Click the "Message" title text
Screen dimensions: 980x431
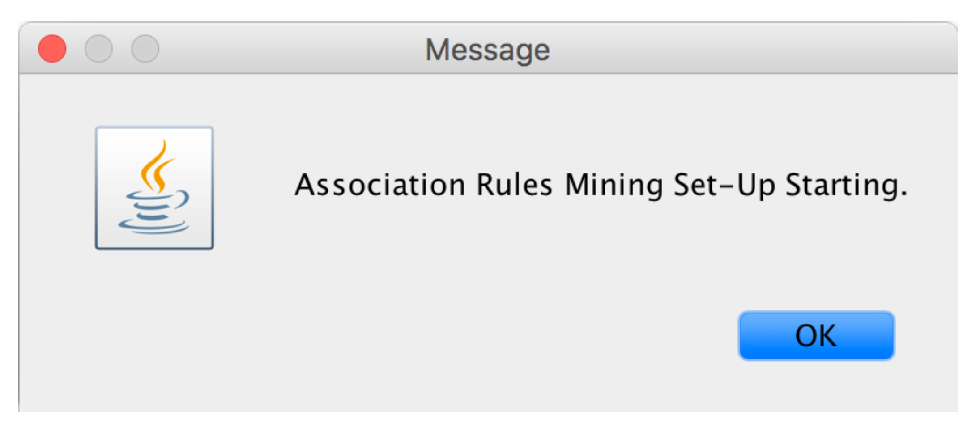pos(487,50)
